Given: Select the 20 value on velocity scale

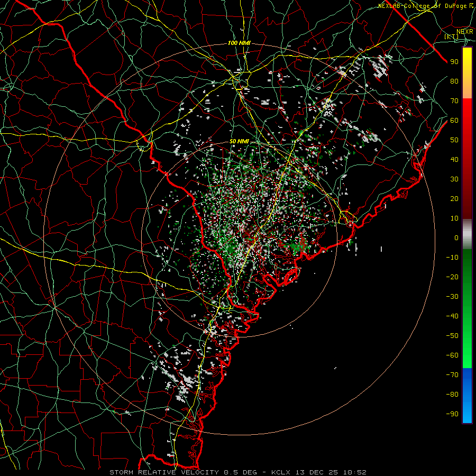Looking at the screenshot, I should coord(454,198).
